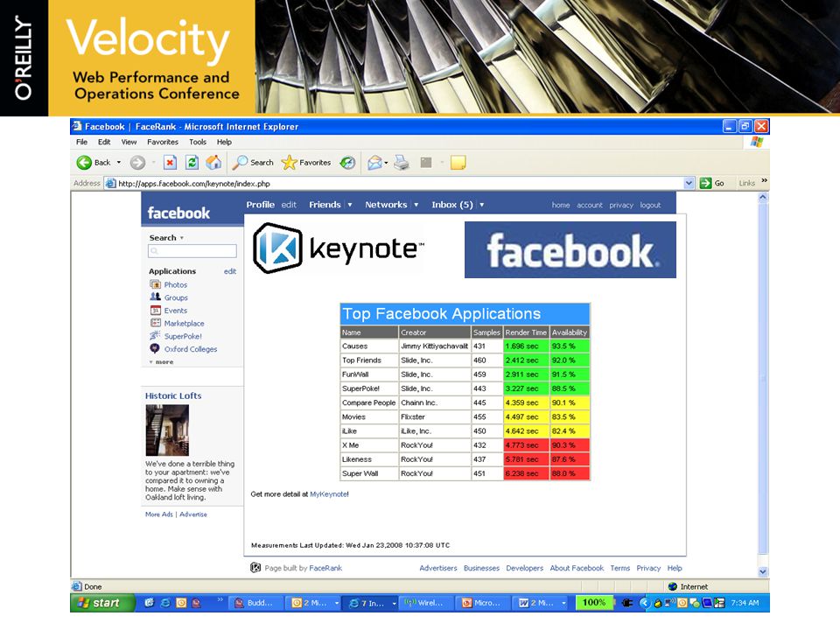Click the Mail envelope icon
Image resolution: width=840 pixels, height=630 pixels.
click(x=375, y=163)
